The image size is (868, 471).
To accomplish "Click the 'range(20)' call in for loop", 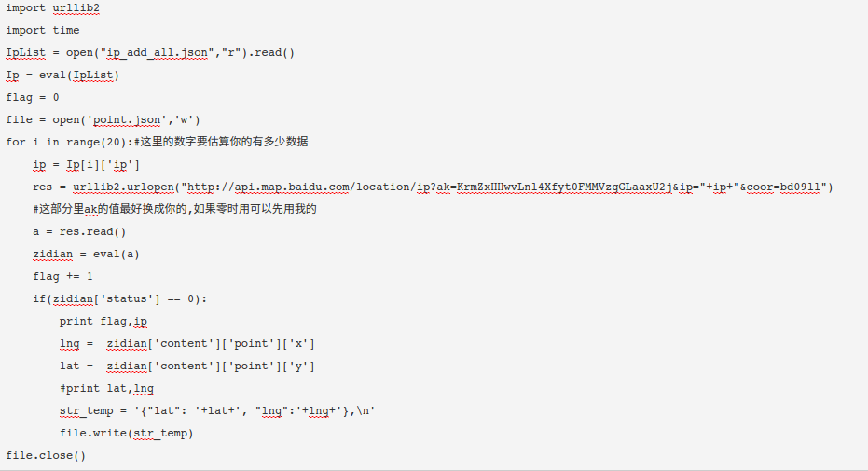I will point(96,143).
